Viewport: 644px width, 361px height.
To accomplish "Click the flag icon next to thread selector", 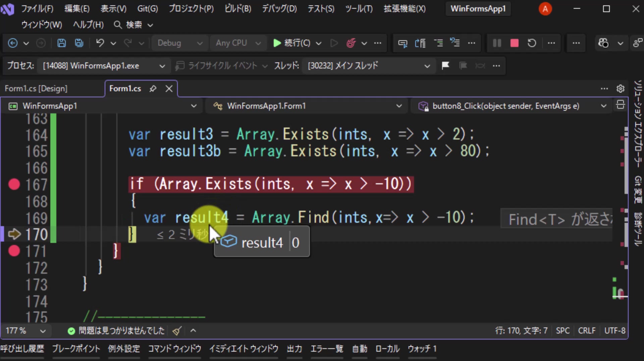I will (445, 65).
